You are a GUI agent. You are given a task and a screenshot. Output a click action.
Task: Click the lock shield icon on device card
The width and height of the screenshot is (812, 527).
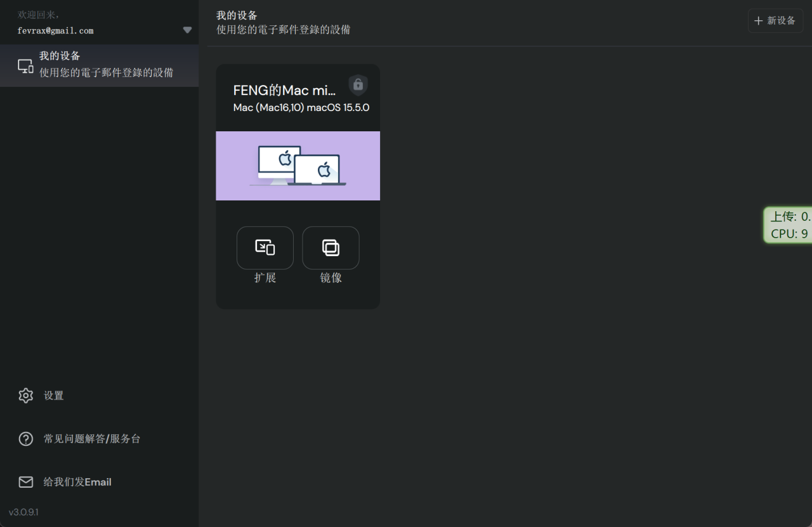(x=358, y=84)
